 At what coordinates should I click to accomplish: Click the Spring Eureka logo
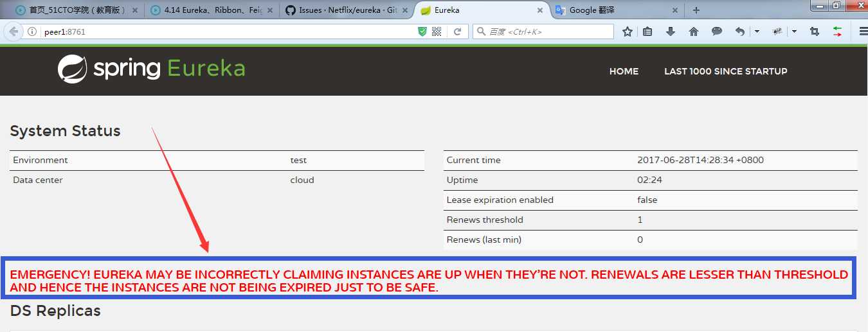pyautogui.click(x=151, y=69)
